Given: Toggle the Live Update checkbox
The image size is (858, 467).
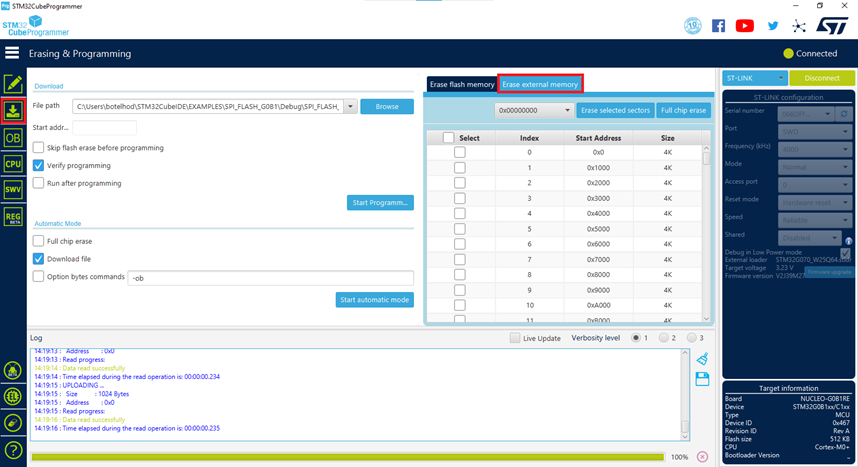Looking at the screenshot, I should pyautogui.click(x=515, y=338).
